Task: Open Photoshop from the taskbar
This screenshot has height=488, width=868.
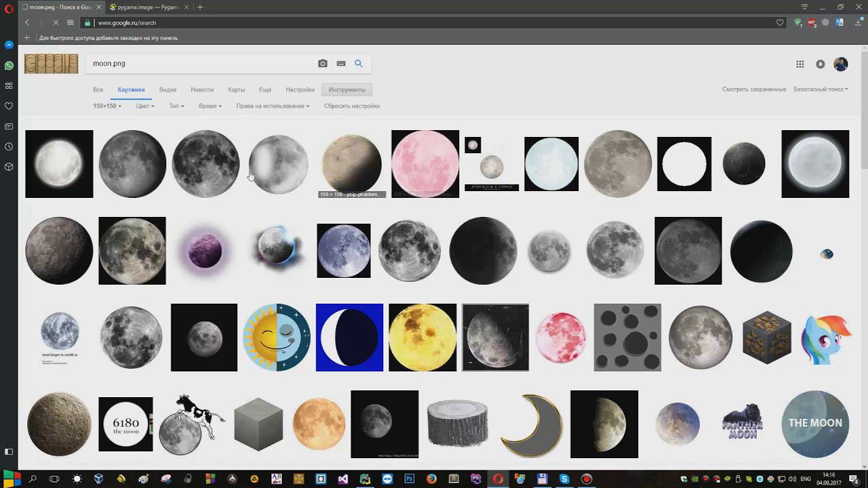Action: (410, 479)
